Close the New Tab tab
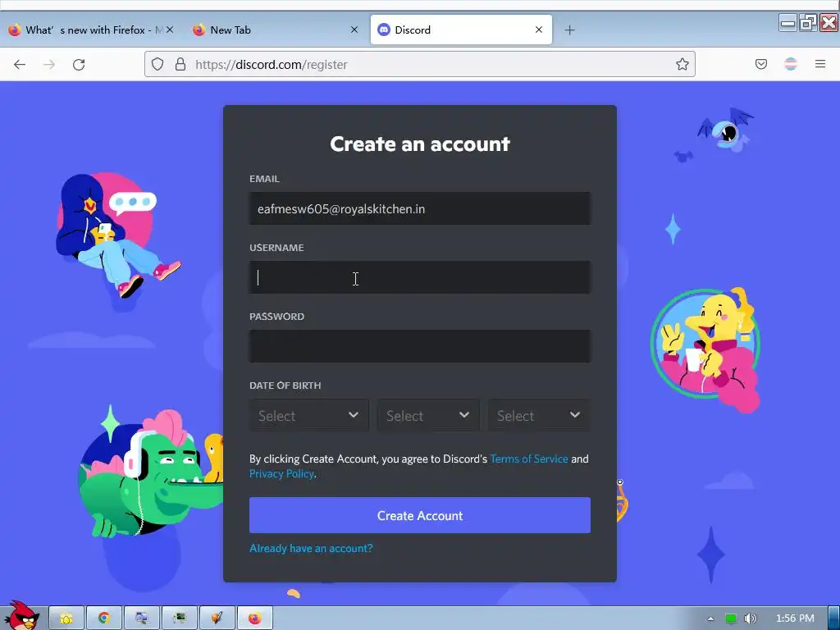Screen dimensions: 840x630 click(x=354, y=30)
